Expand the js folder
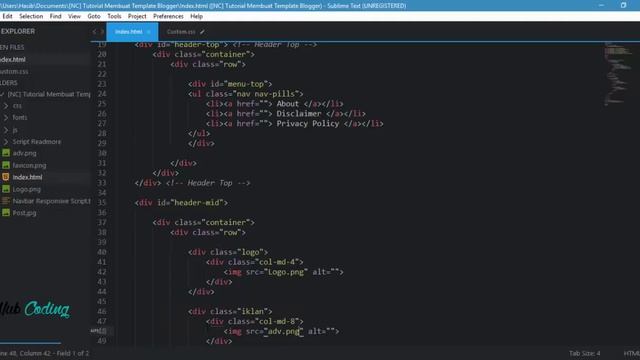This screenshot has height=360, width=640. (x=6, y=130)
